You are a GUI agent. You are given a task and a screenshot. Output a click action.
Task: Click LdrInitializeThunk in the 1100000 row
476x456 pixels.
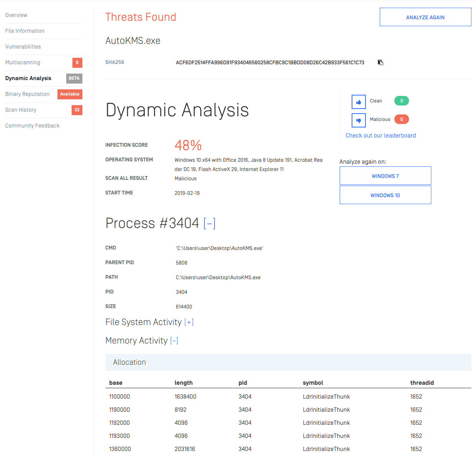pos(326,397)
